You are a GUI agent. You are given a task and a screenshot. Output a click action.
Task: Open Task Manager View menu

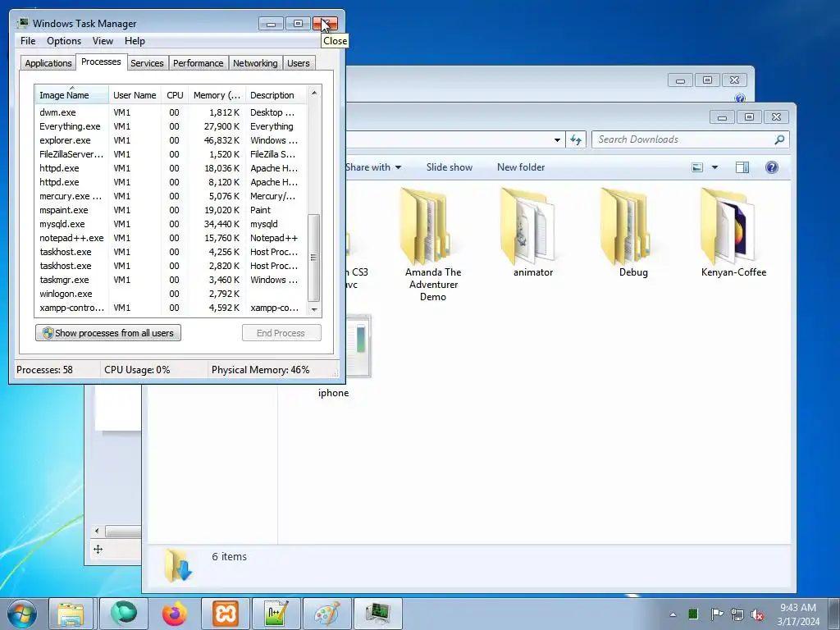click(x=103, y=41)
